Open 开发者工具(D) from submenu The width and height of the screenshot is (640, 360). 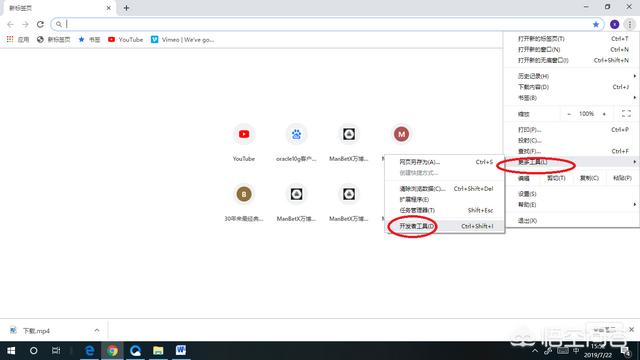(445, 226)
